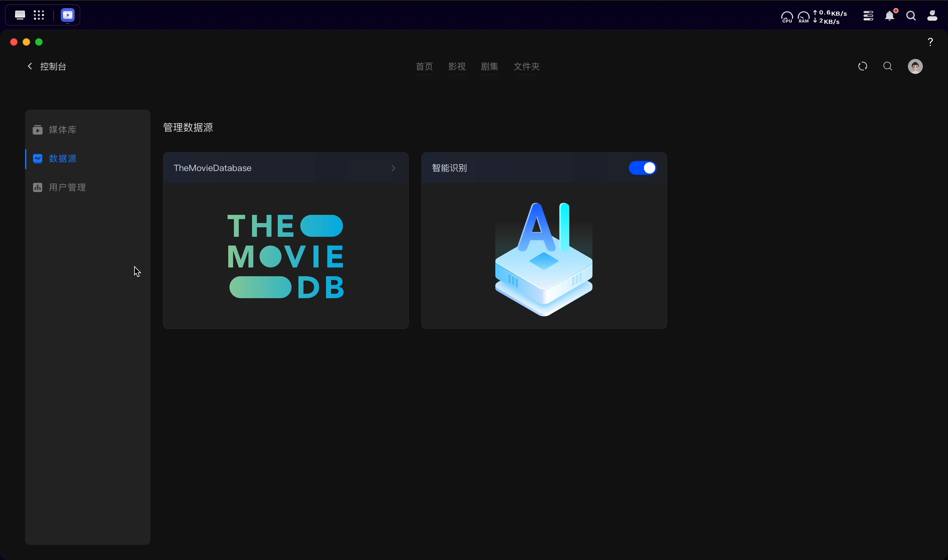
Task: Switch to the 文件夹 tab
Action: point(526,66)
